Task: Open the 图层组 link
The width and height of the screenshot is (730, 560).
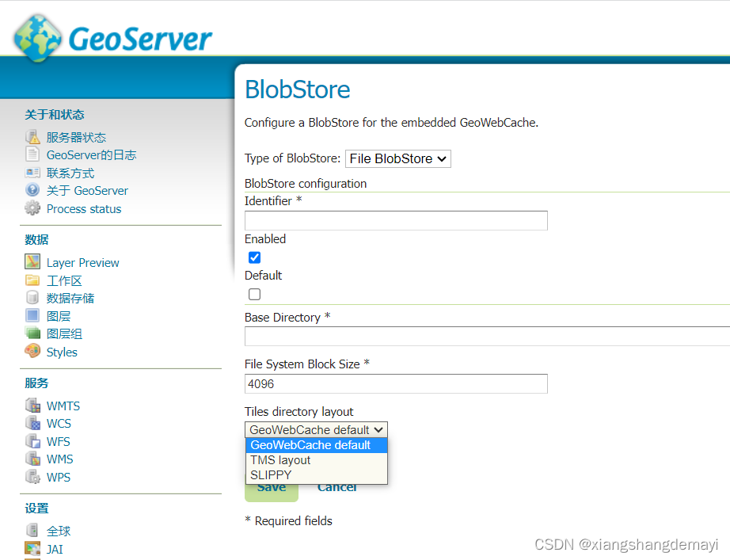Action: pyautogui.click(x=64, y=334)
